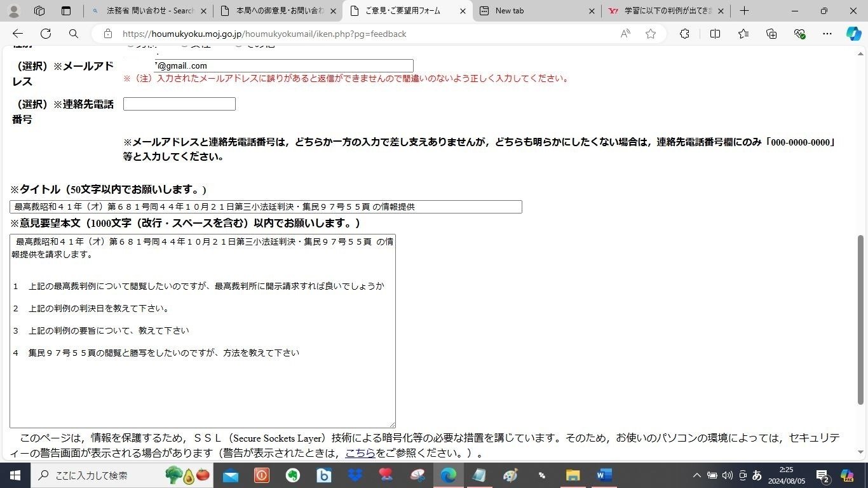Viewport: 868px width, 488px height.
Task: Open the Mail app in taskbar
Action: tap(230, 475)
